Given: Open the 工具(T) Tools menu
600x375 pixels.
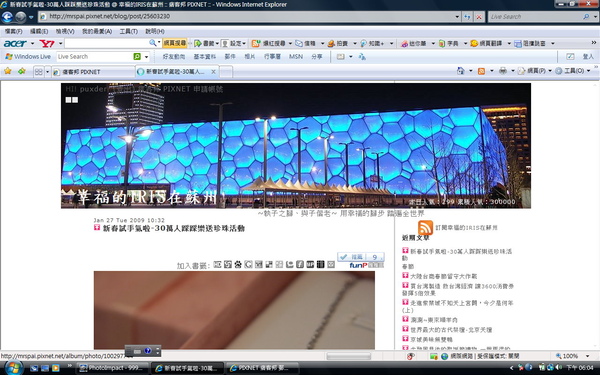Looking at the screenshot, I should tap(129, 31).
